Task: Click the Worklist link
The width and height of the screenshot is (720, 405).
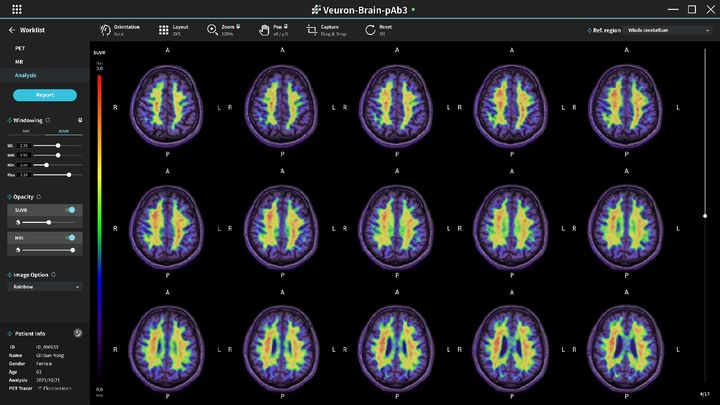Action: tap(32, 30)
